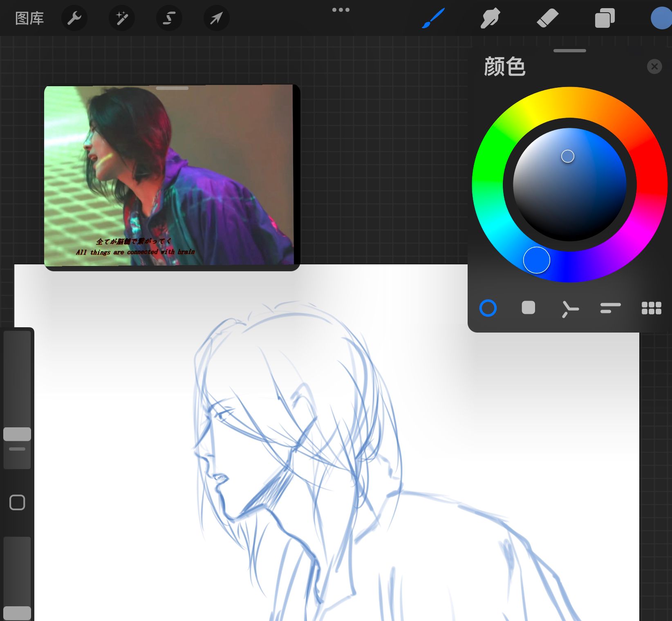Open the Actions wrench menu

(x=74, y=18)
